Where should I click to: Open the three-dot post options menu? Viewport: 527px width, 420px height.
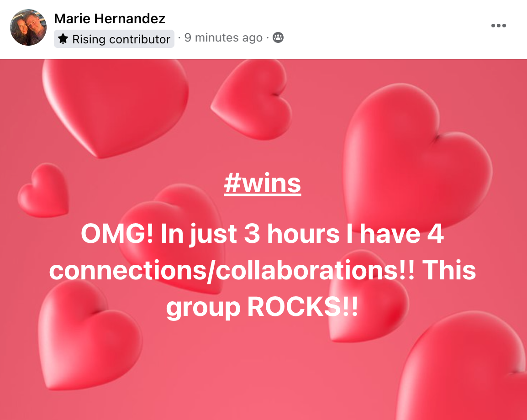[498, 26]
